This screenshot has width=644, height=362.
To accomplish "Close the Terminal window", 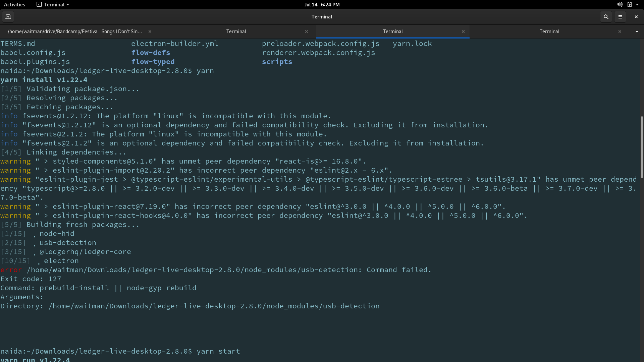I will tap(636, 17).
